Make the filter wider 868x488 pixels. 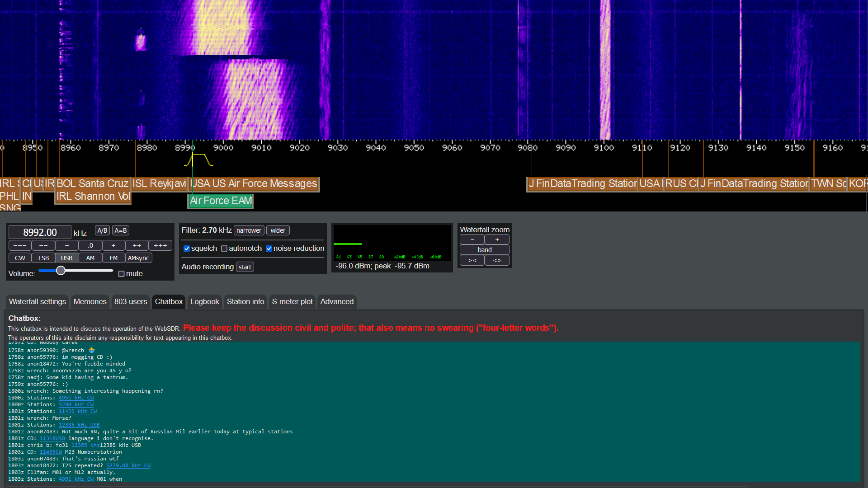(278, 230)
